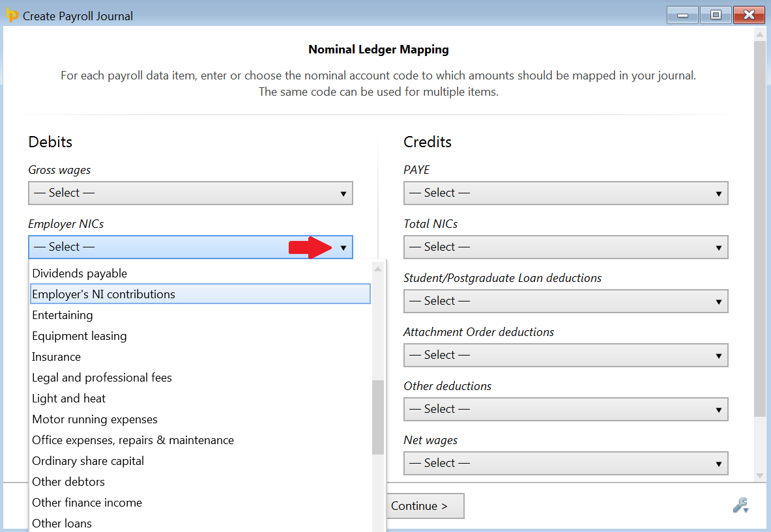Open the Total NICs dropdown

(x=566, y=247)
